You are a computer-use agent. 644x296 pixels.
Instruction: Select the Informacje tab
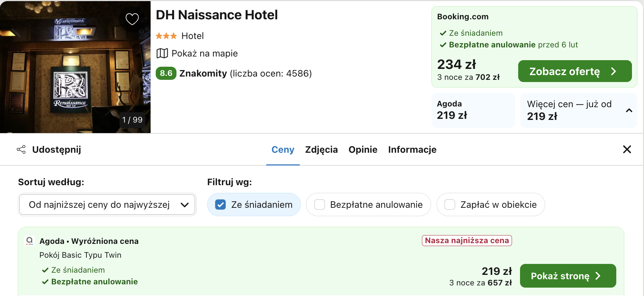412,149
